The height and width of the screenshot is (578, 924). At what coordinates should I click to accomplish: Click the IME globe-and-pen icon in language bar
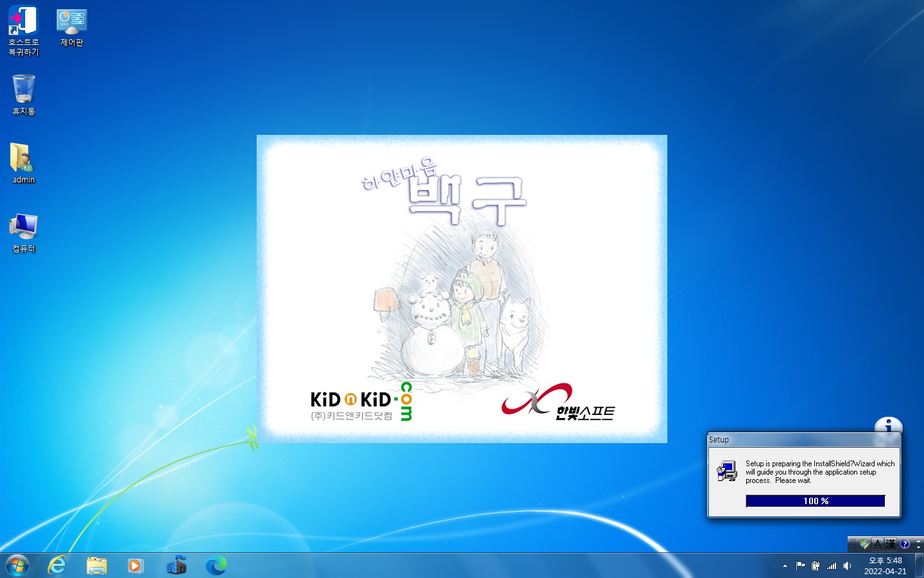[x=865, y=544]
